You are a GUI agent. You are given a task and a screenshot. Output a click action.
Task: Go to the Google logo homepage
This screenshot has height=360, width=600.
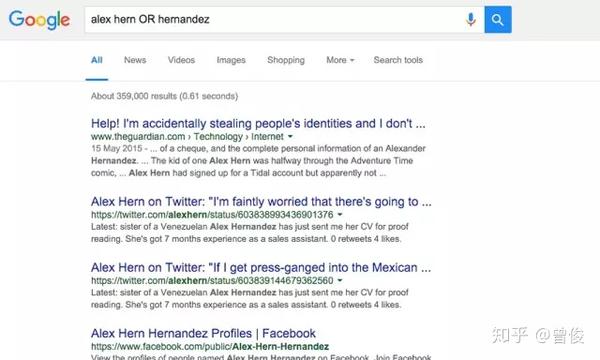(x=39, y=20)
